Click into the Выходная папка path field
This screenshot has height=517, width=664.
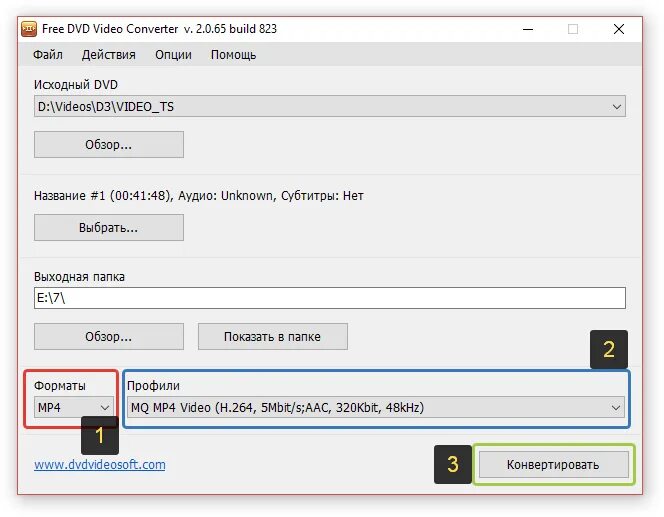(x=329, y=298)
